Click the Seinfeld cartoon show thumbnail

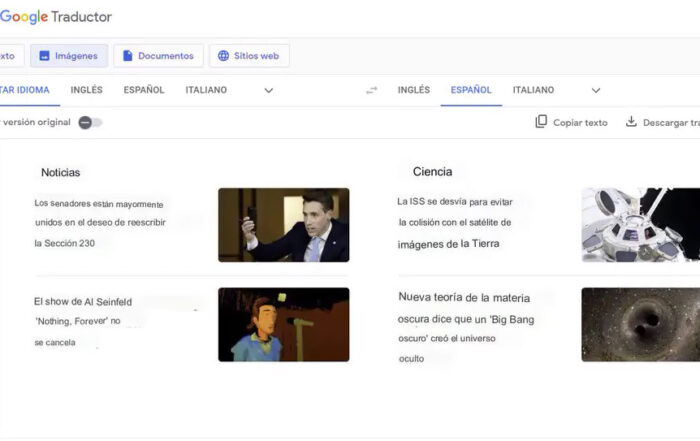tap(283, 324)
